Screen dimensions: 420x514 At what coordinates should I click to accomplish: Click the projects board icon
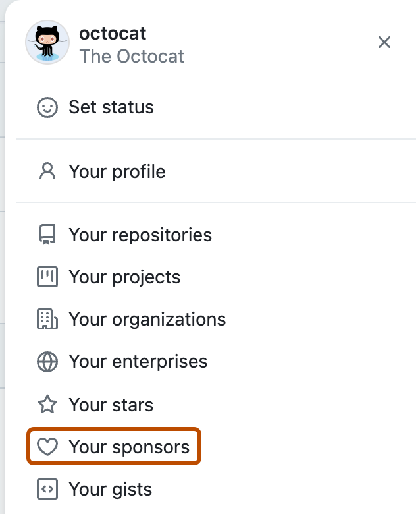click(47, 277)
